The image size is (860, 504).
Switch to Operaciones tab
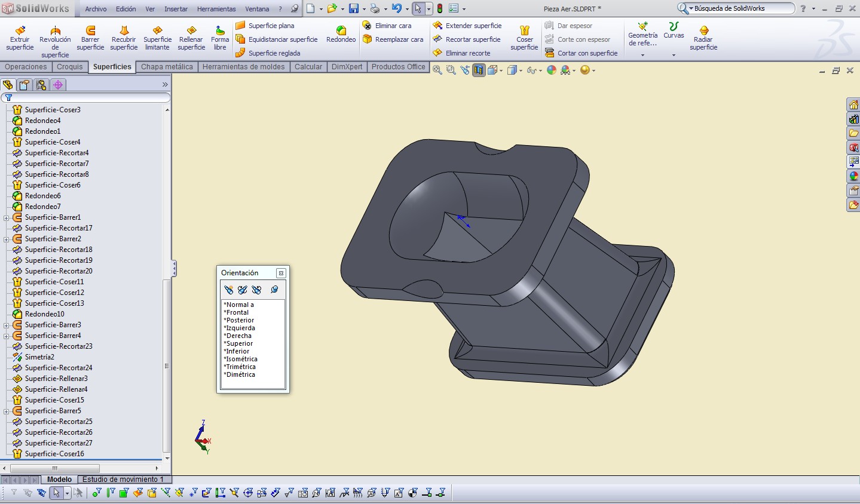click(26, 67)
